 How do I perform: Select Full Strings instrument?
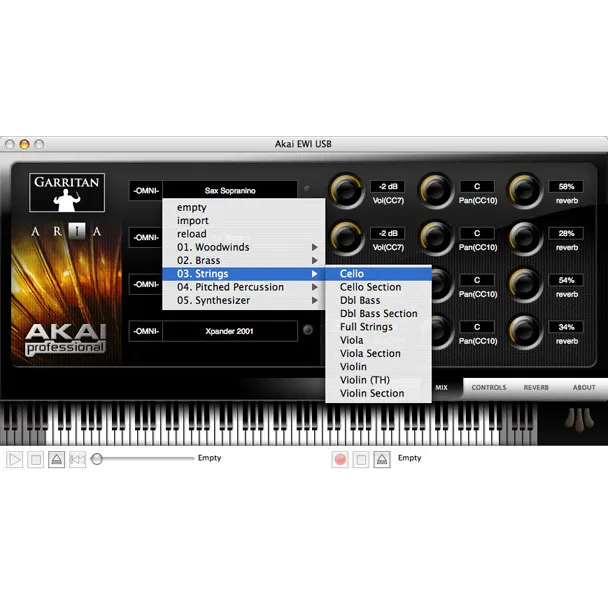pyautogui.click(x=378, y=327)
